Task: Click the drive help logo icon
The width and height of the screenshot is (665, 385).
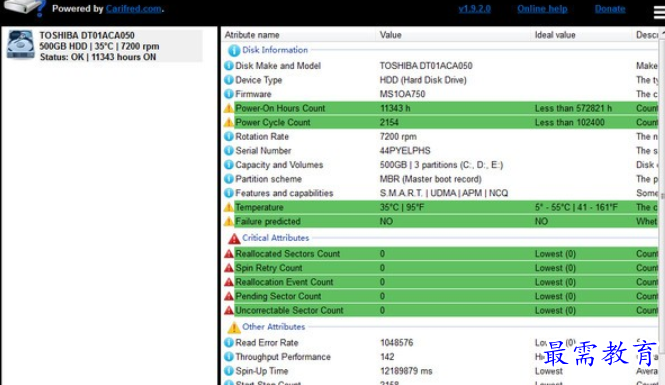Action: tap(24, 8)
